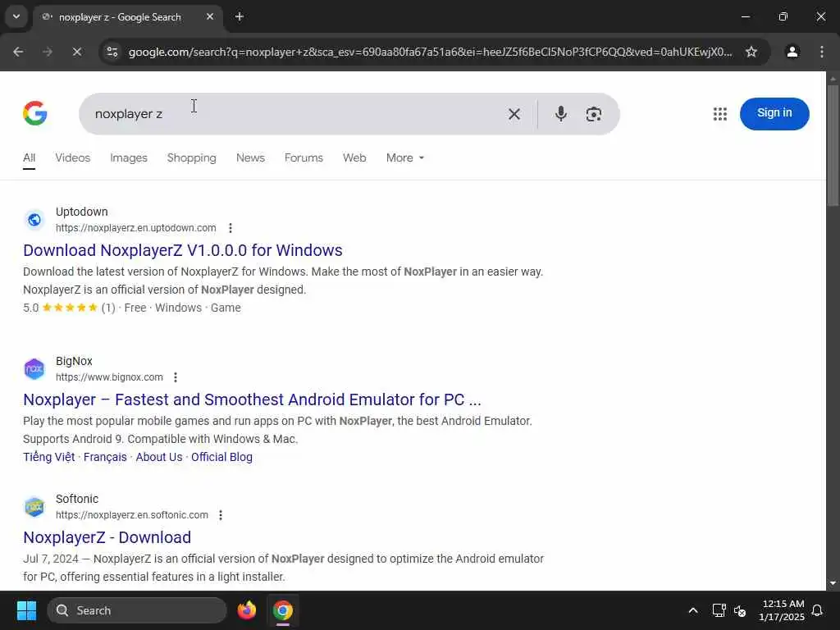Switch to the Shopping tab
Screen dimensions: 840x630
192,158
